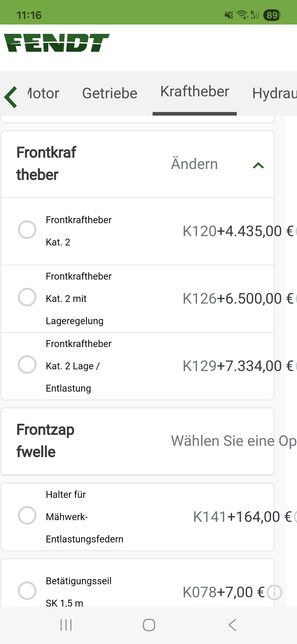Enable Halter für Mähwerk-Entlastungsfedern option
Screen dimensions: 297x644
[27, 515]
